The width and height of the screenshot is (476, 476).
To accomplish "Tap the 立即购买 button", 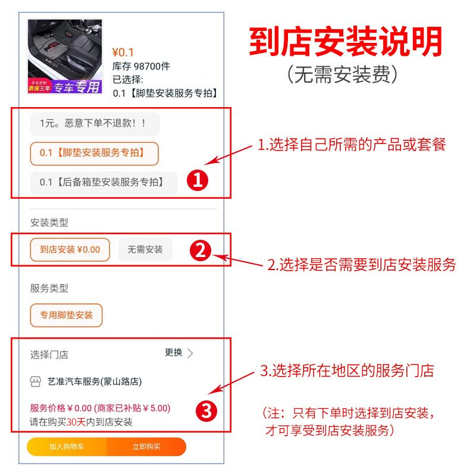I will pos(146,447).
